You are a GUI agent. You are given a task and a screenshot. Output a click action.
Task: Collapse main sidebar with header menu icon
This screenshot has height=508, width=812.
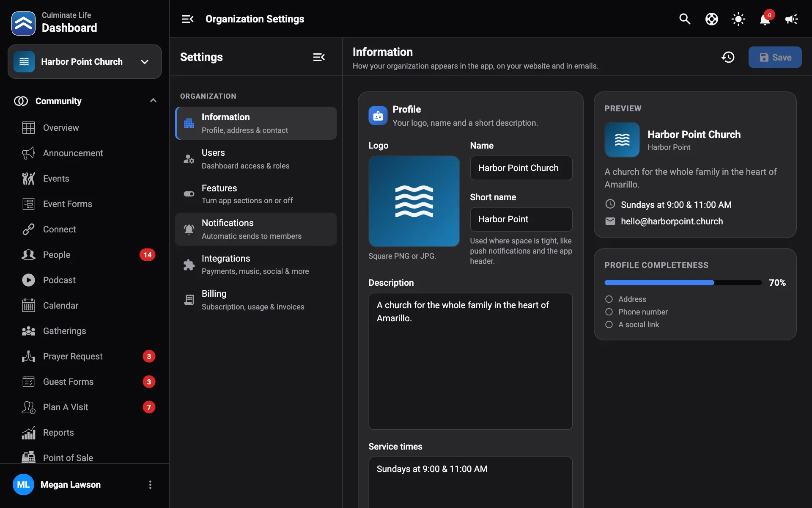[187, 19]
